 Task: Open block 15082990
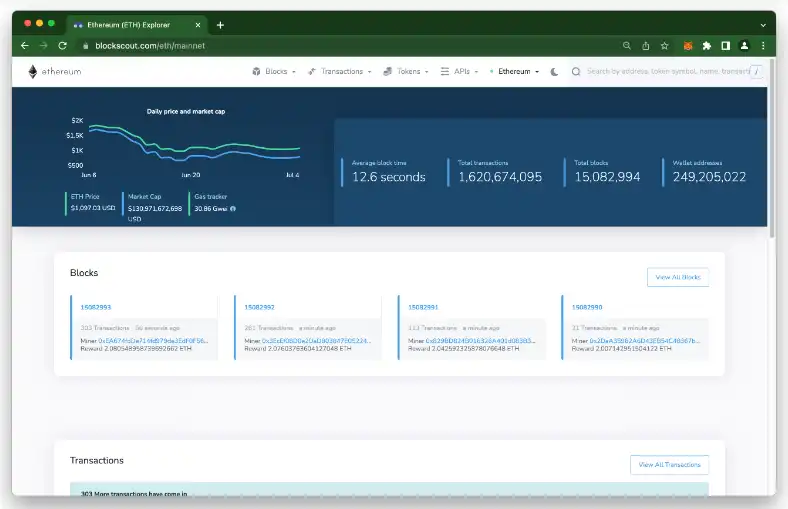[587, 307]
